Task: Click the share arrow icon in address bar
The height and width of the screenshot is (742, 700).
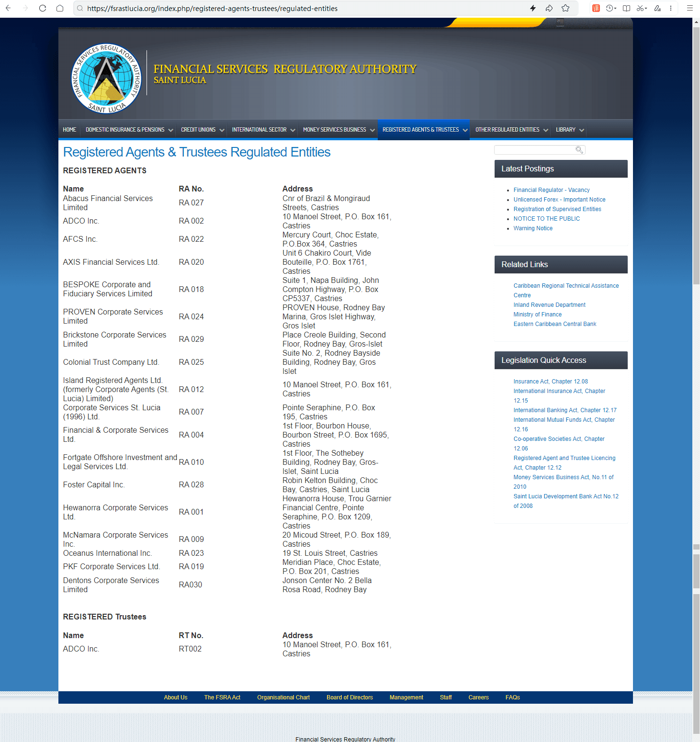Action: coord(549,8)
